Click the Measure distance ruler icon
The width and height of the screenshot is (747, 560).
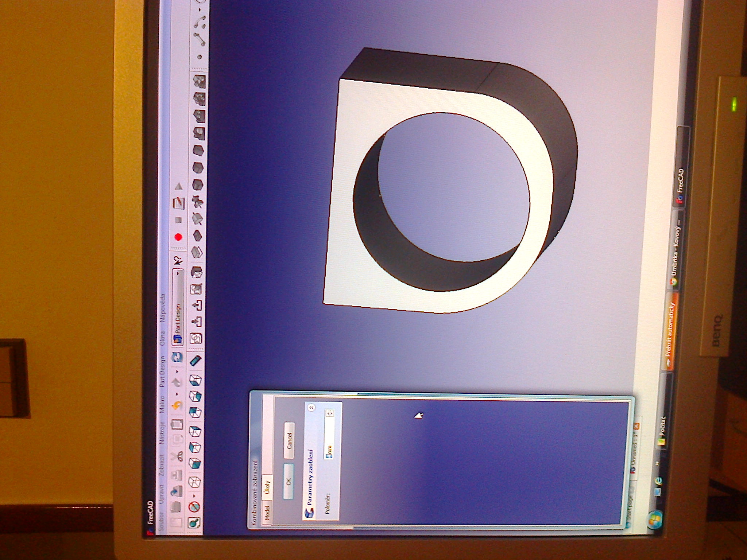196,361
